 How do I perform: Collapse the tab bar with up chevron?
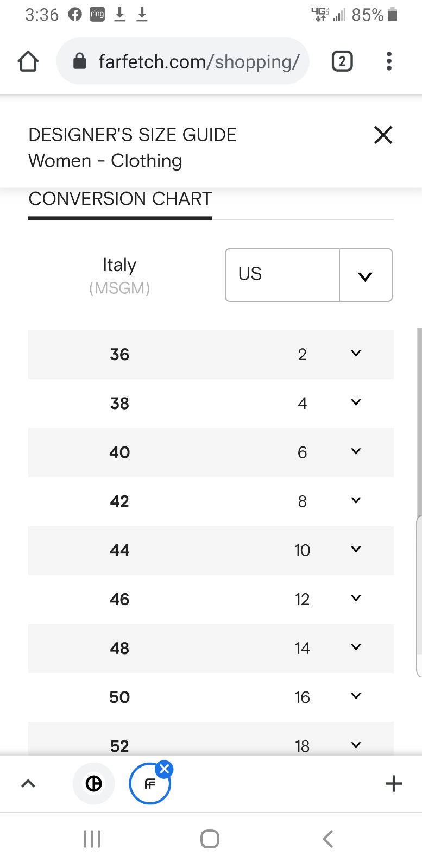point(28,783)
